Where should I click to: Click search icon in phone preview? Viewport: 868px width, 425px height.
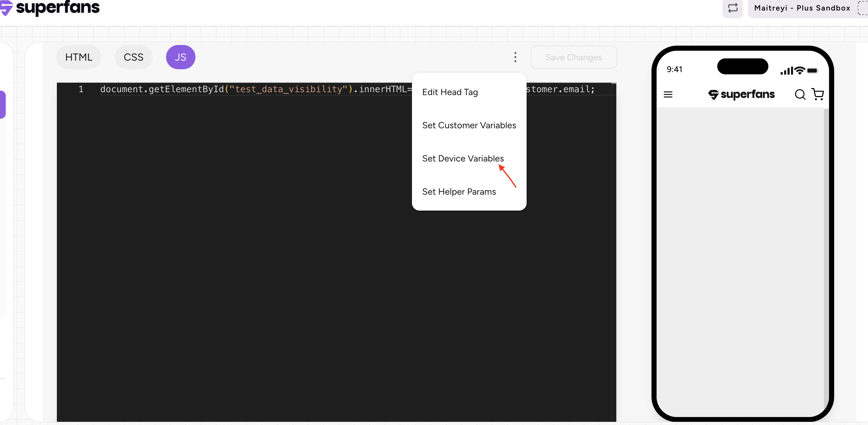800,95
